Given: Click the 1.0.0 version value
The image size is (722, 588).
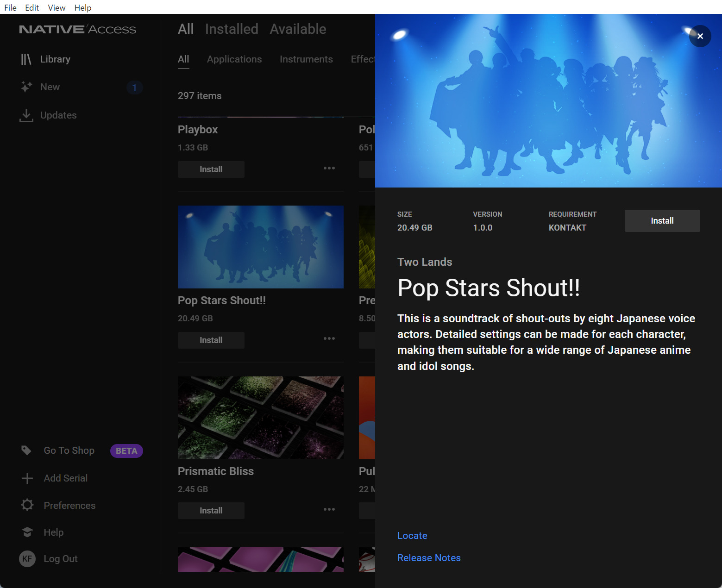Looking at the screenshot, I should point(483,228).
